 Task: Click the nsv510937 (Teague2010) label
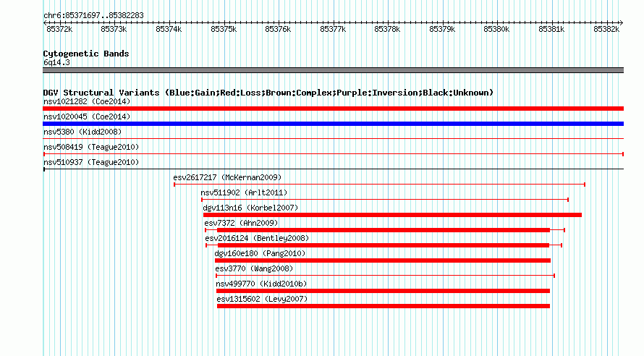pos(91,162)
